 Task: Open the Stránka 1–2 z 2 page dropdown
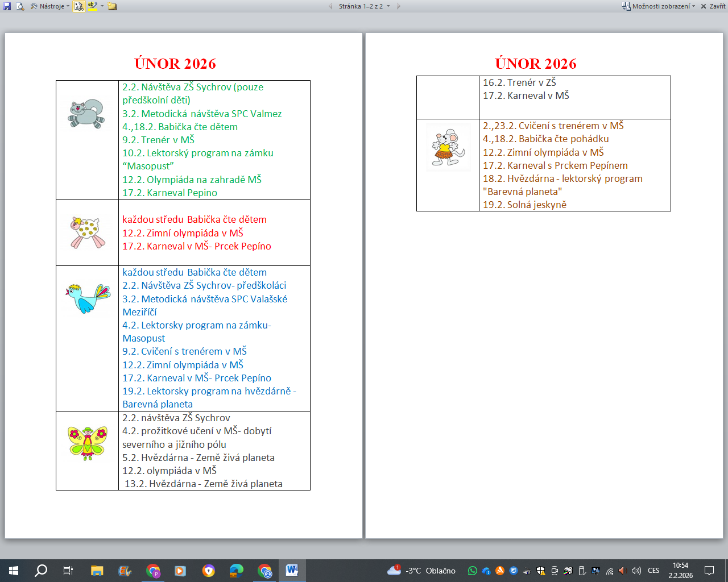coord(364,6)
